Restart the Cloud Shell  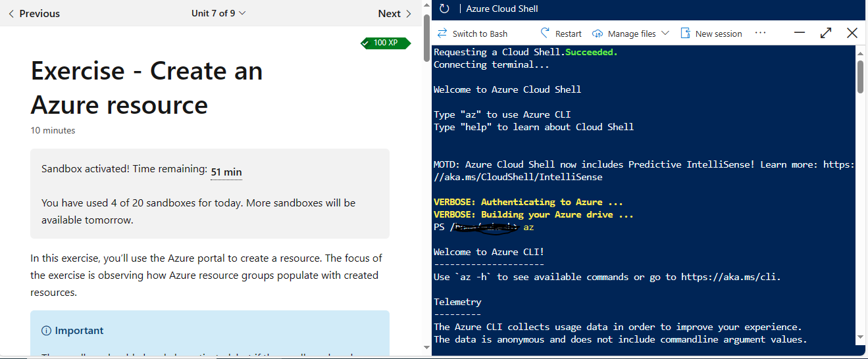pos(561,34)
